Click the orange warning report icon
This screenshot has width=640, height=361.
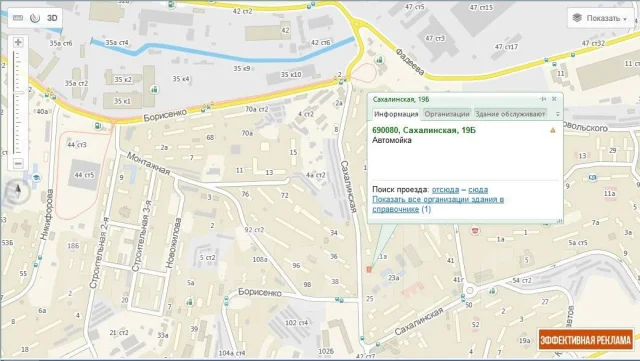coord(553,130)
